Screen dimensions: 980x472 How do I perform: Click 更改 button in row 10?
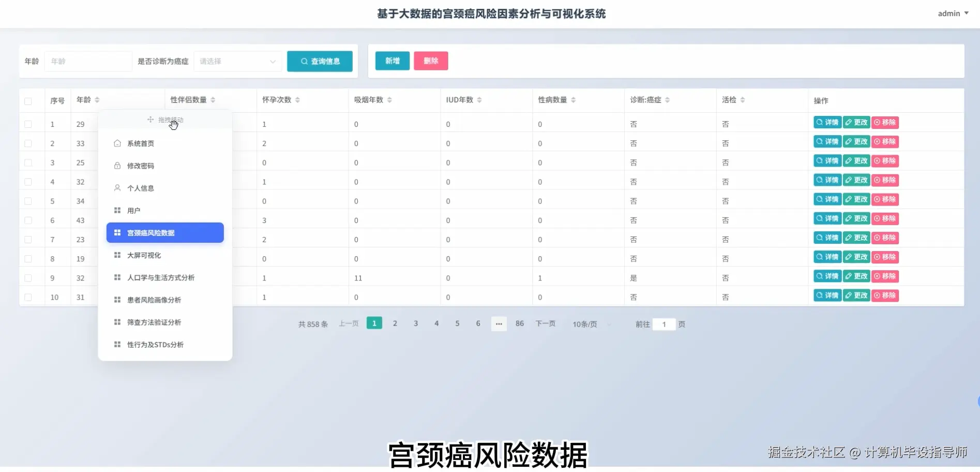click(x=856, y=296)
